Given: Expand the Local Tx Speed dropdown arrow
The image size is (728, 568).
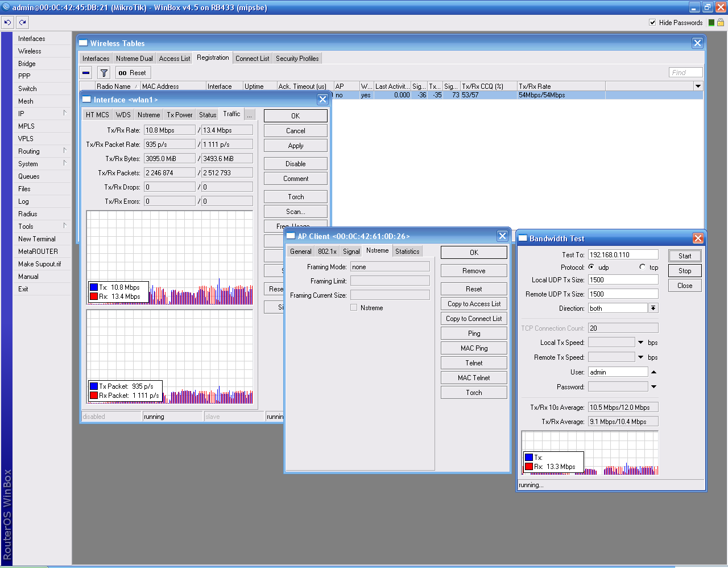Looking at the screenshot, I should (x=641, y=343).
